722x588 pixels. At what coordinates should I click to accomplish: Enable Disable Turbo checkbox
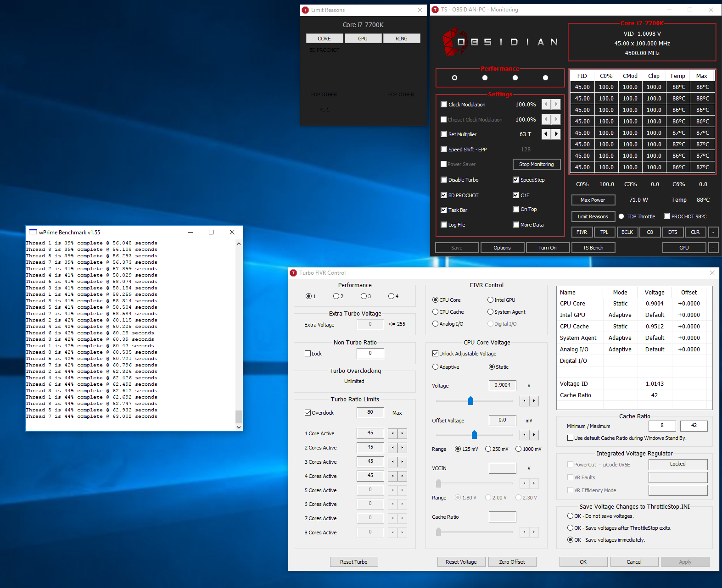[x=444, y=180]
